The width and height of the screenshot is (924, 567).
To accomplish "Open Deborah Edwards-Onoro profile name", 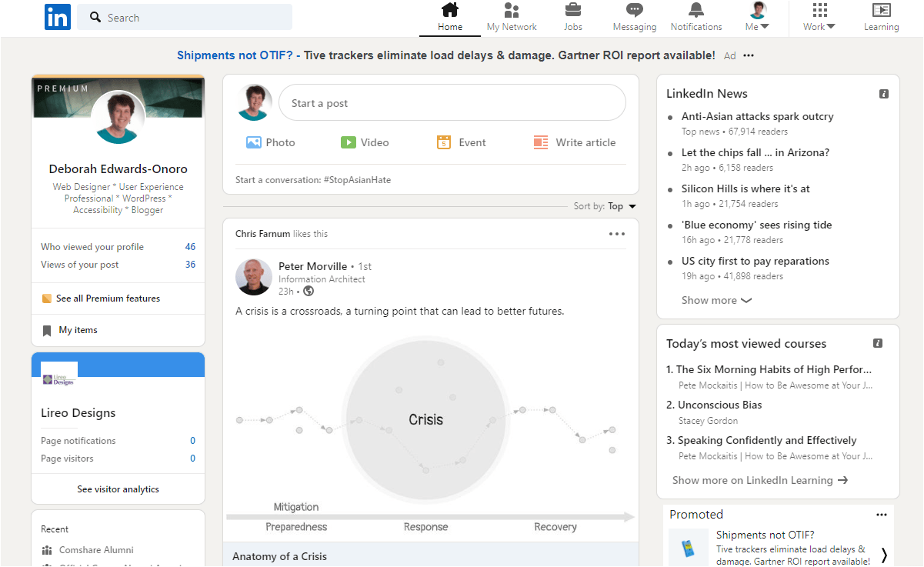I will 118,169.
